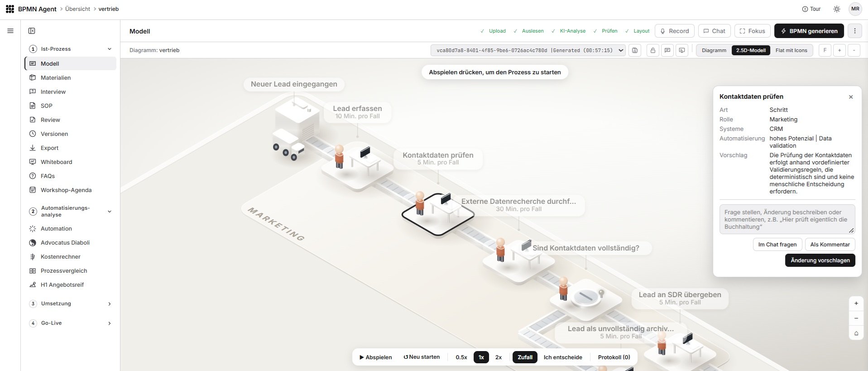Viewport: 868px width, 371px height.
Task: Switch to Diagramm view
Action: (714, 50)
